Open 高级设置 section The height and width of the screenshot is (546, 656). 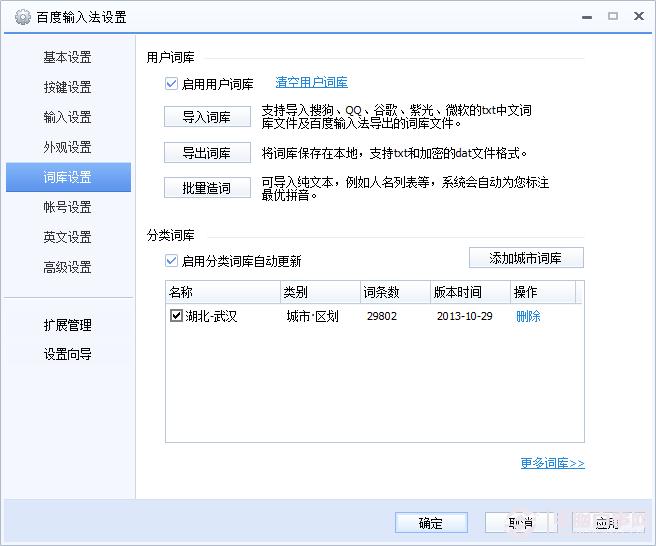pyautogui.click(x=68, y=267)
